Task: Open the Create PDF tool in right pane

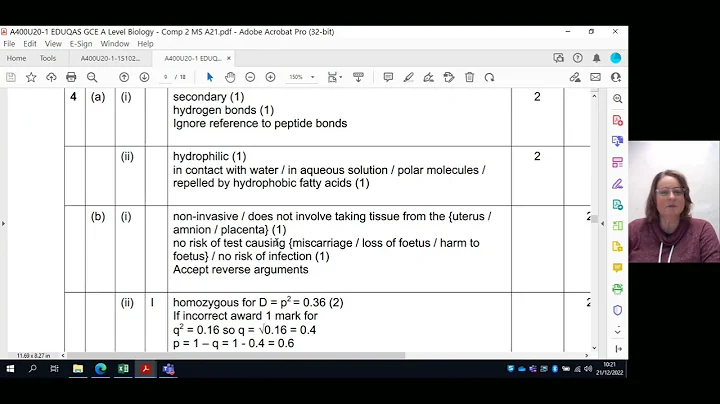Action: pos(618,120)
